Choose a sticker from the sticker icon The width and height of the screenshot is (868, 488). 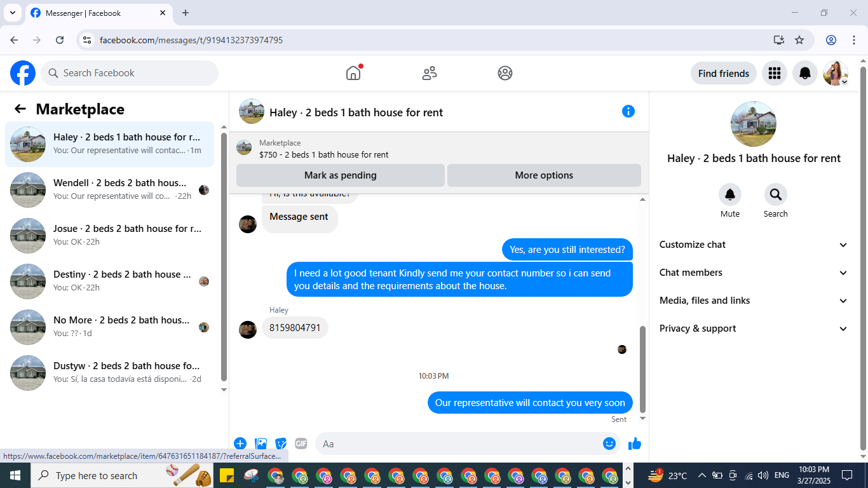click(281, 444)
